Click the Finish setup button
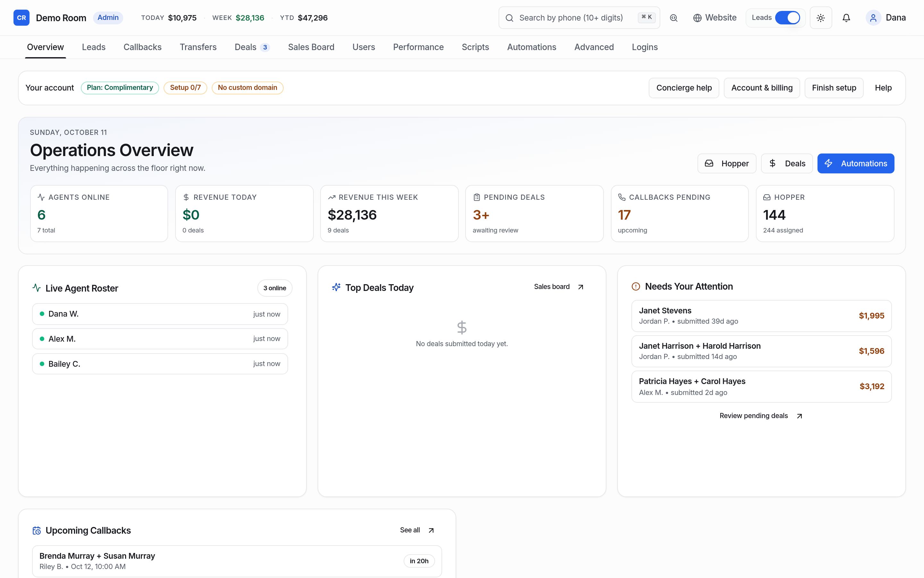Image resolution: width=924 pixels, height=578 pixels. pyautogui.click(x=834, y=88)
